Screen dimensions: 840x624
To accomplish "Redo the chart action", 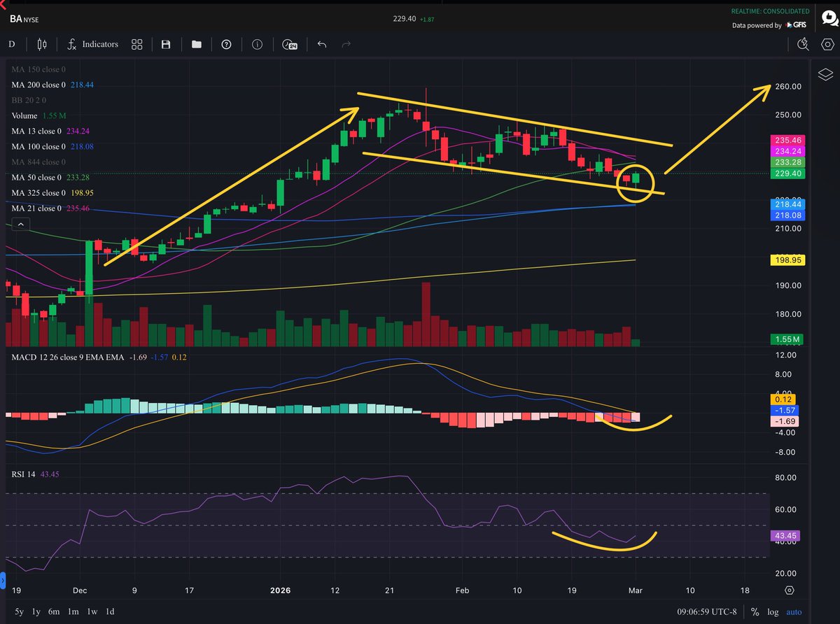I will [346, 44].
